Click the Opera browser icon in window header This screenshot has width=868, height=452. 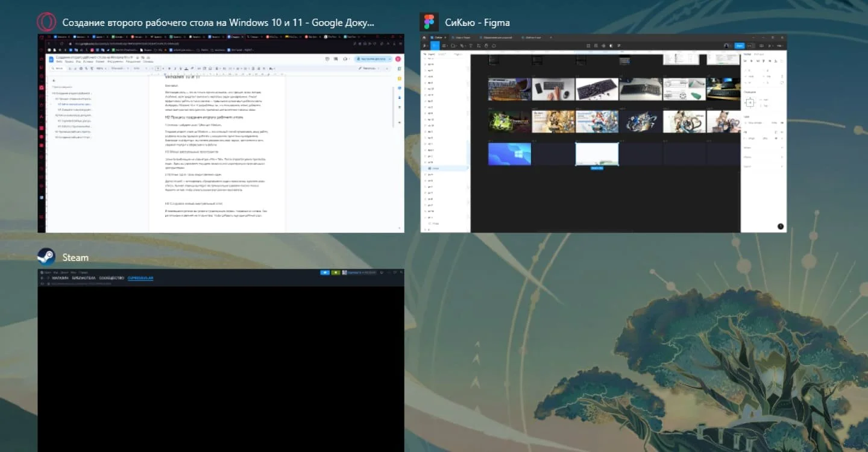(x=47, y=22)
